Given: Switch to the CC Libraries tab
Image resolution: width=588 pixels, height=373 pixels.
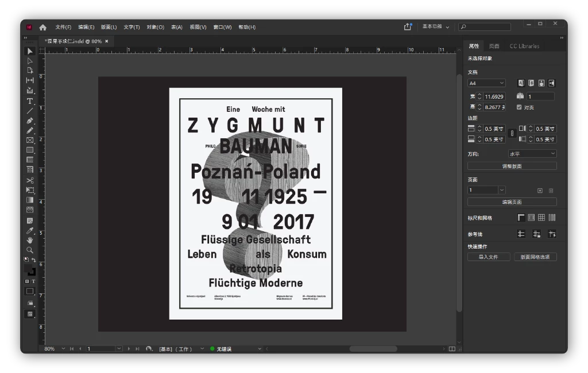Looking at the screenshot, I should click(524, 46).
